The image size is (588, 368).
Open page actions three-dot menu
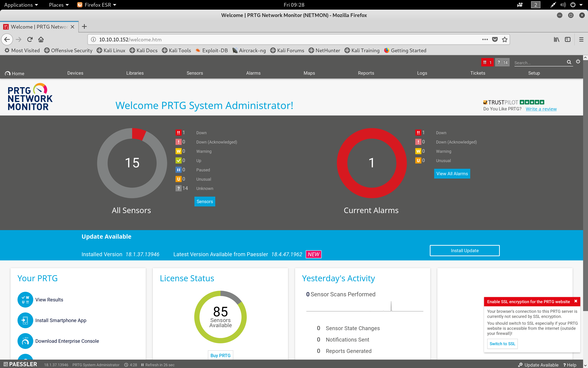click(x=485, y=39)
